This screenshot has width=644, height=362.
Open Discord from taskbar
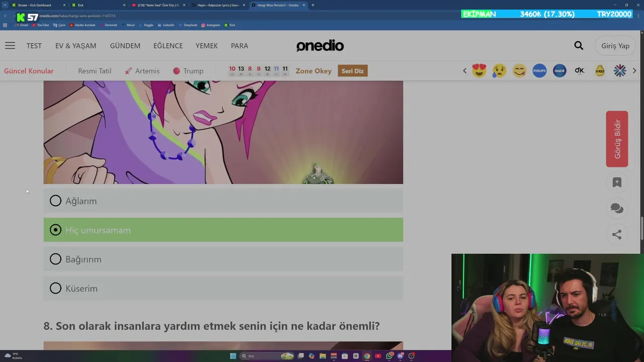click(400, 356)
